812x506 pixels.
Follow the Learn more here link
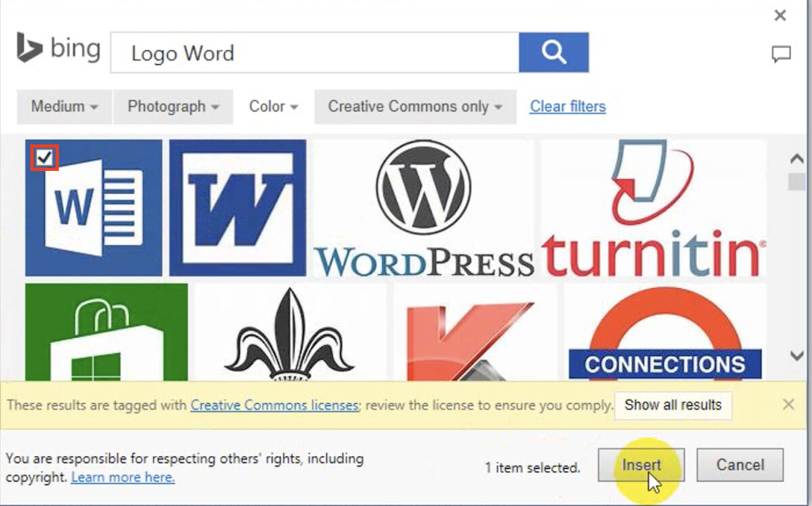122,477
